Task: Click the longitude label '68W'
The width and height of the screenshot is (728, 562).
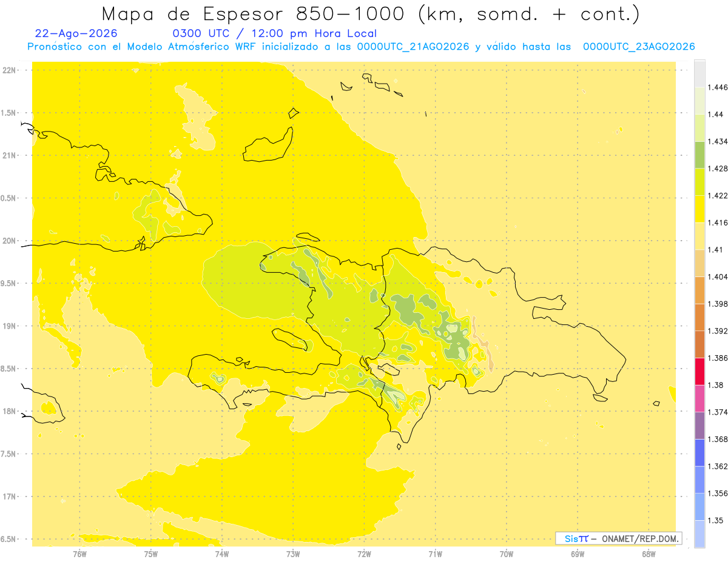Action: 649,554
